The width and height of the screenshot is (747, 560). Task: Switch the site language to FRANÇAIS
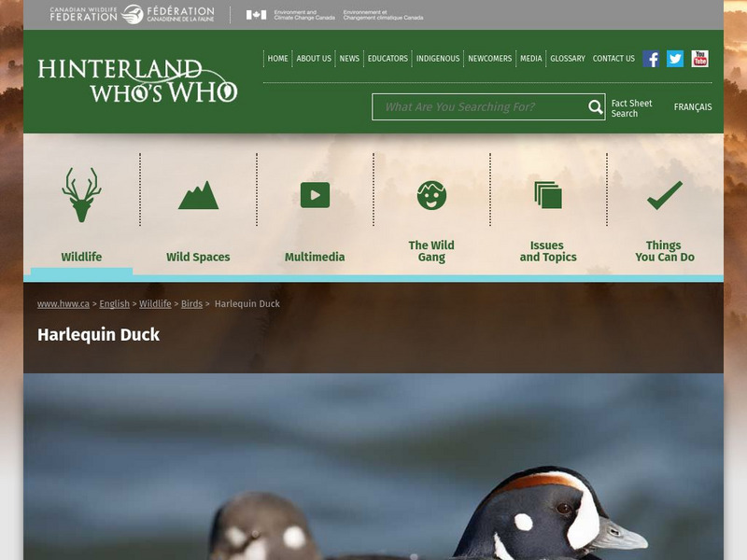(x=693, y=106)
